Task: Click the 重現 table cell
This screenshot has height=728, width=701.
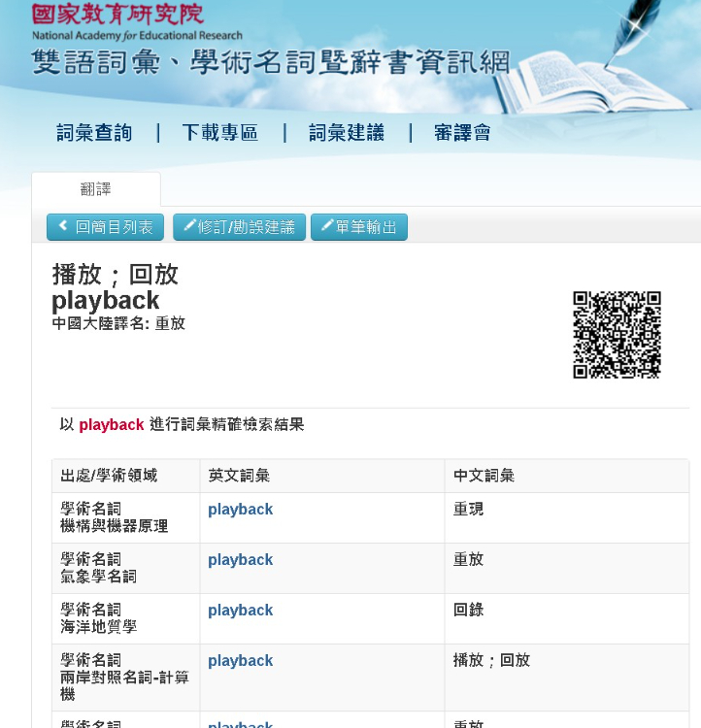Action: coord(567,517)
